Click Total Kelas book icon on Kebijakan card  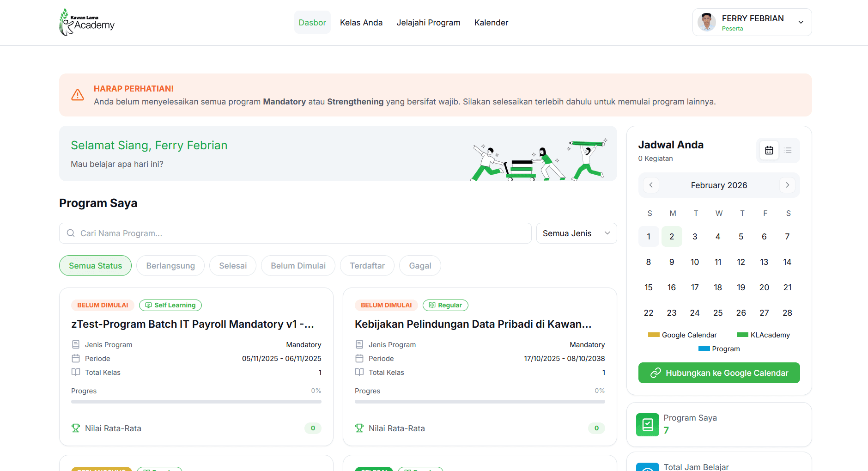tap(359, 372)
